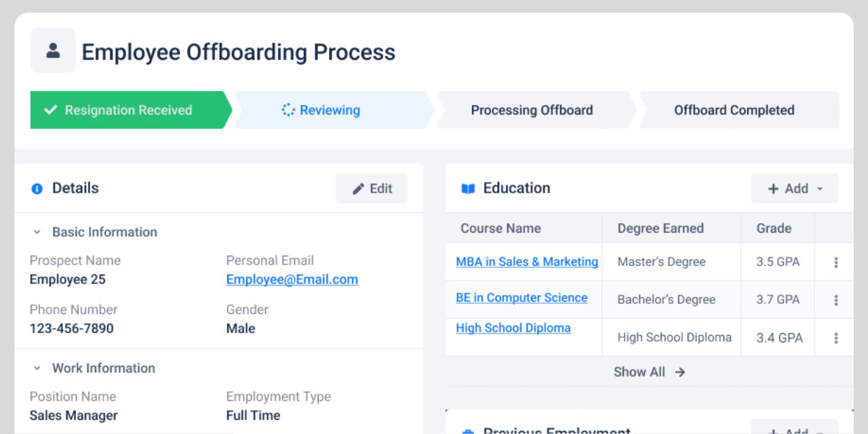Open the three-dot menu for the BE Computer Science row
Image resolution: width=868 pixels, height=434 pixels.
coord(836,300)
